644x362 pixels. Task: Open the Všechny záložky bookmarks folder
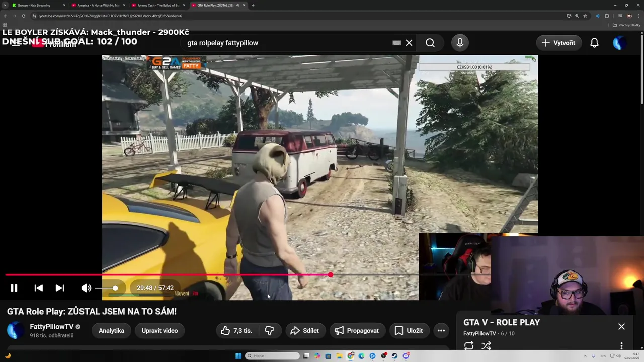tap(626, 25)
